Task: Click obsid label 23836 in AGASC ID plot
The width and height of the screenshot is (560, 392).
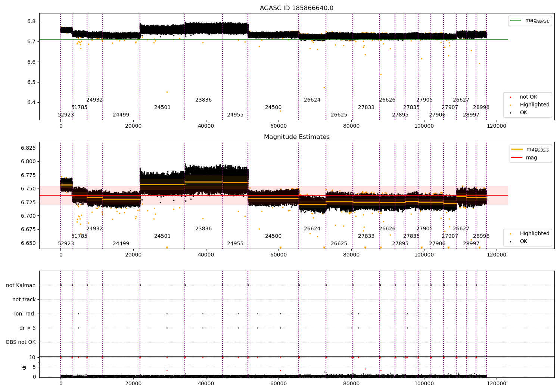Action: click(x=203, y=100)
